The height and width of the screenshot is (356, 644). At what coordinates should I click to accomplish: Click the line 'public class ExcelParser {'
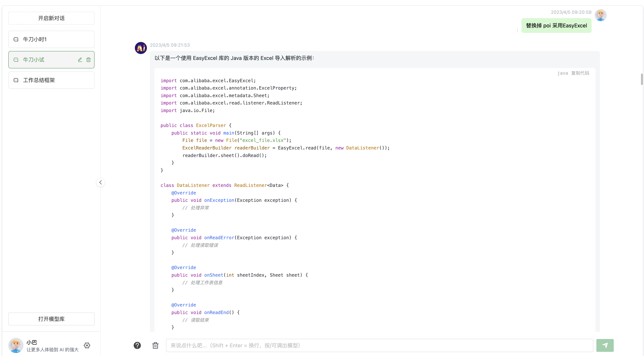196,125
